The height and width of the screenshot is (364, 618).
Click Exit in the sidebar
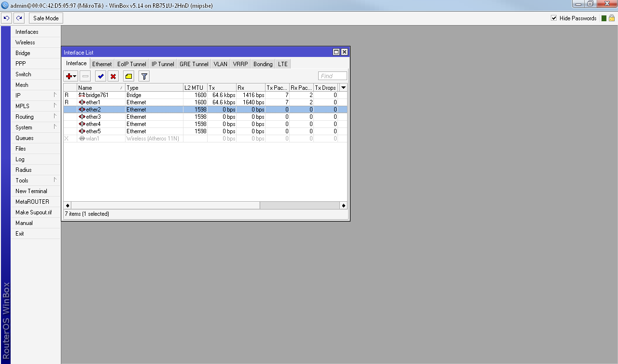(36, 234)
